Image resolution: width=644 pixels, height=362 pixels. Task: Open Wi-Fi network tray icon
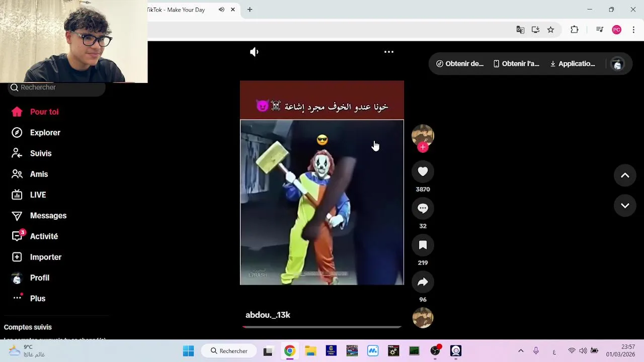[572, 351]
